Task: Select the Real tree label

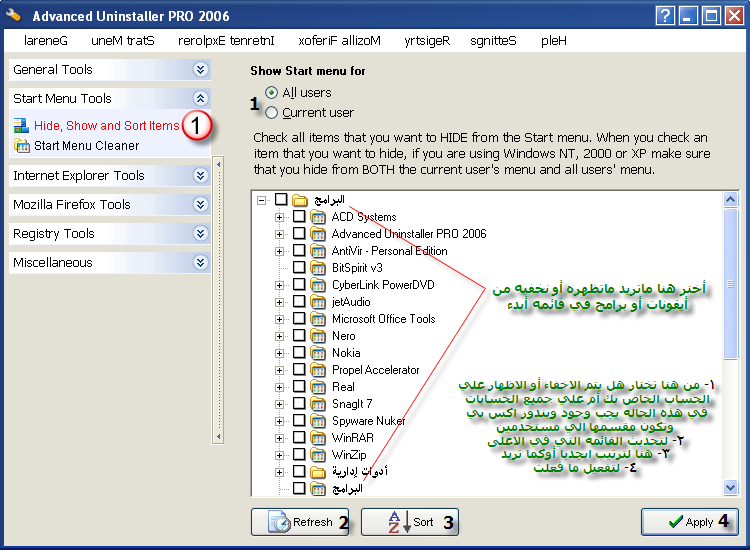Action: click(343, 387)
